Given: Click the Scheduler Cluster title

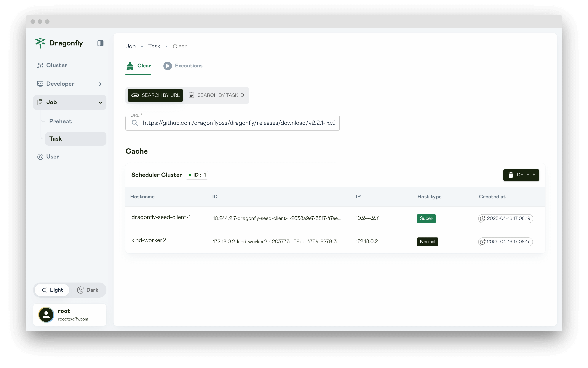Looking at the screenshot, I should pos(157,175).
